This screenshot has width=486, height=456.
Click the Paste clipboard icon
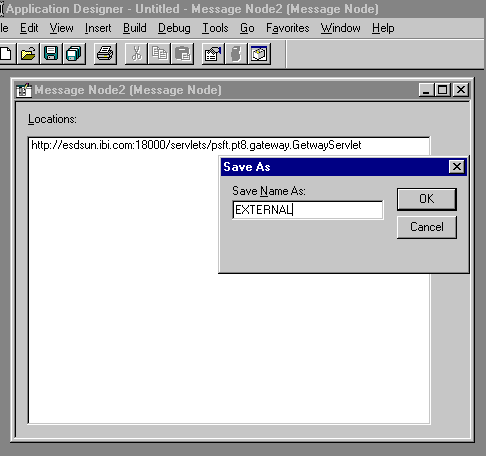pyautogui.click(x=182, y=54)
